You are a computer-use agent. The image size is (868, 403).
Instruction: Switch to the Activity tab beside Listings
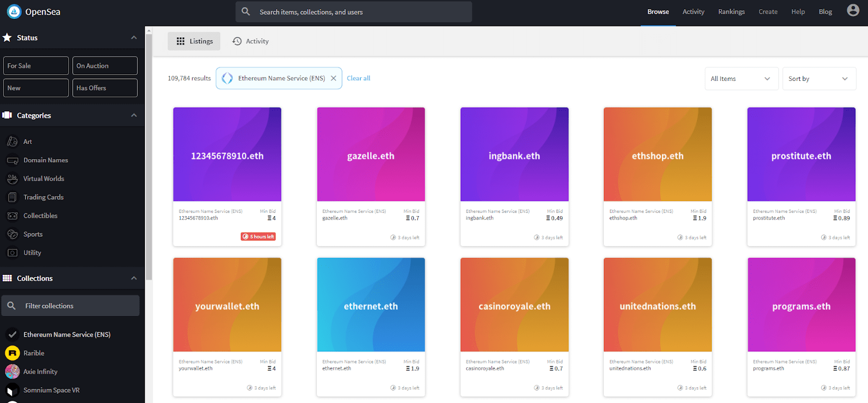pos(251,41)
